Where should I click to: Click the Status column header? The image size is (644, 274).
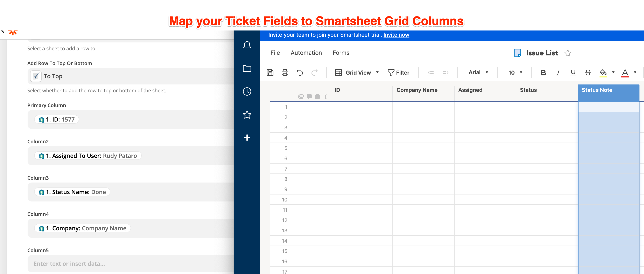[x=547, y=93]
